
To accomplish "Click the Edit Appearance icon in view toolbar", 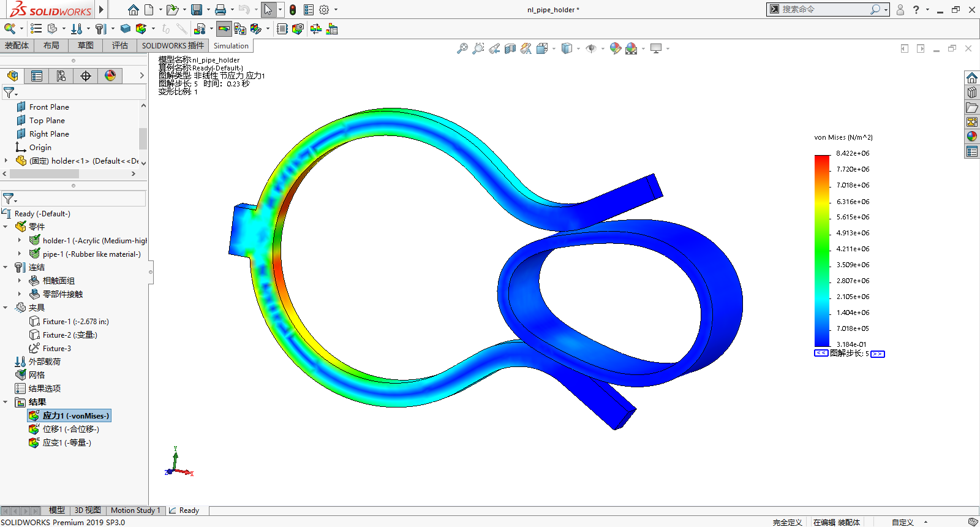I will 615,48.
